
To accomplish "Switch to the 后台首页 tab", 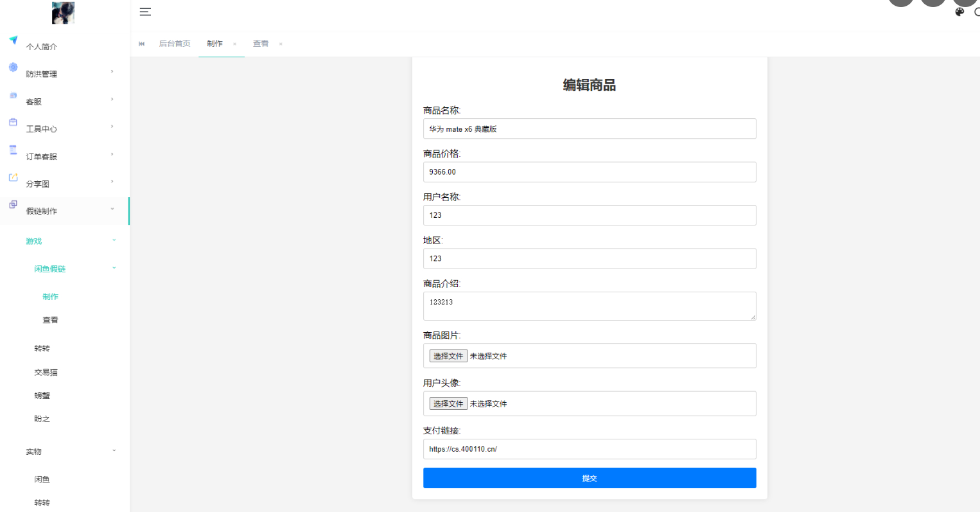I will [175, 44].
